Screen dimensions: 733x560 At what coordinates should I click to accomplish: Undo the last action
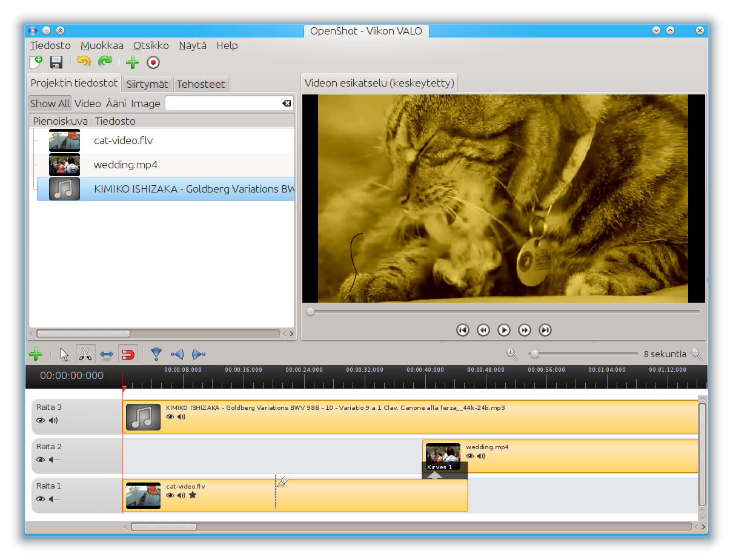[x=84, y=61]
